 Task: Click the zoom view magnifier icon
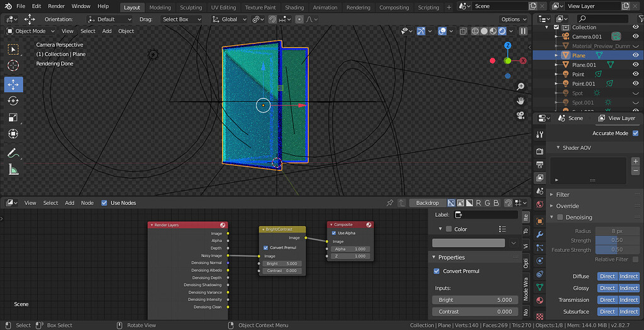(x=521, y=87)
